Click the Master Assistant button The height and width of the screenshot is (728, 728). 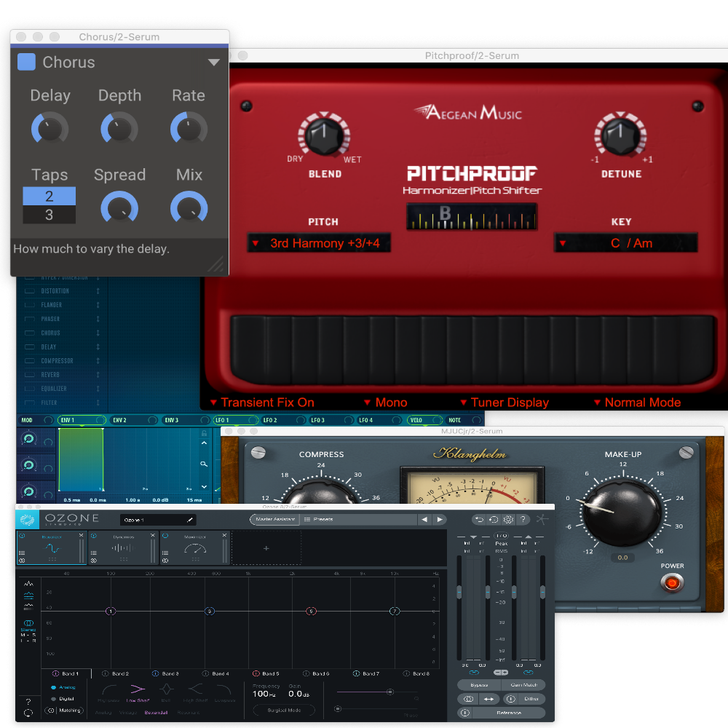point(274,519)
